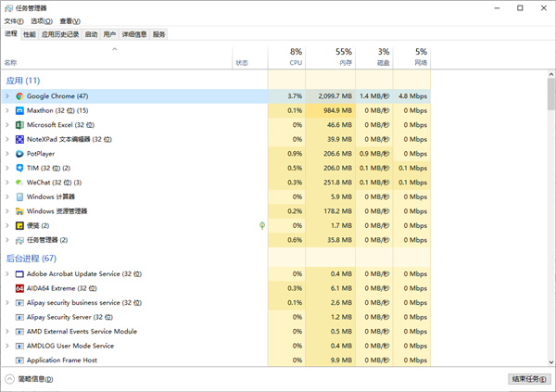Click the AMDLOG User Mode Service icon
Screen dimensions: 556x392
click(x=19, y=346)
